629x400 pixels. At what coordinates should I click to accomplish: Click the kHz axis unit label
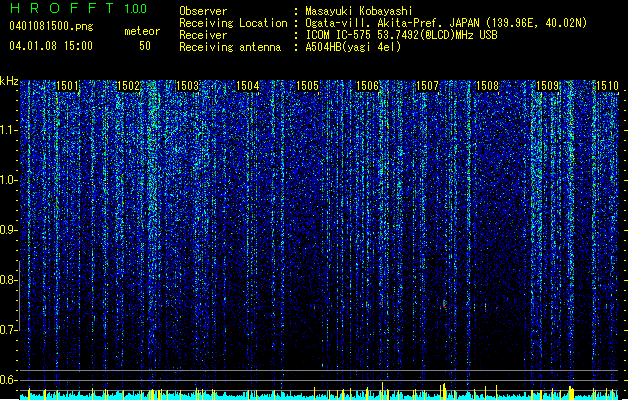coord(9,81)
